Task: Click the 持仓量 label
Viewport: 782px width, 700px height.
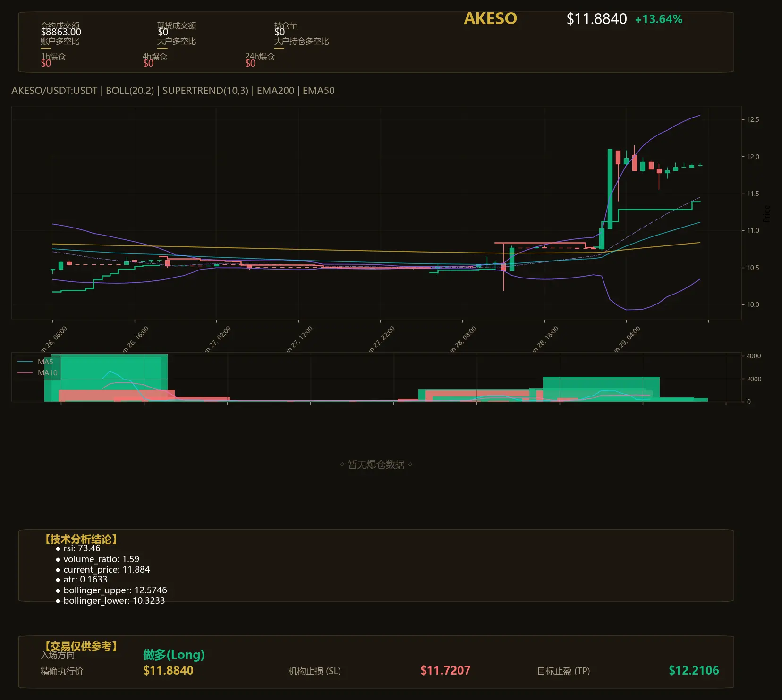Action: (286, 25)
